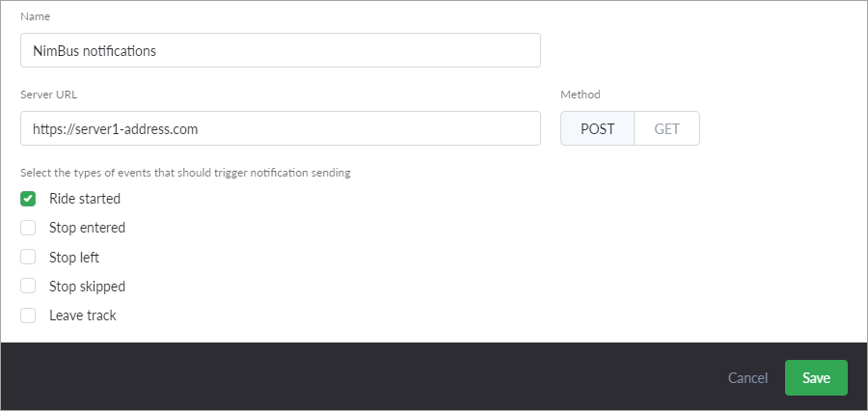
Task: Click the "Server URL" field label
Action: coord(48,95)
